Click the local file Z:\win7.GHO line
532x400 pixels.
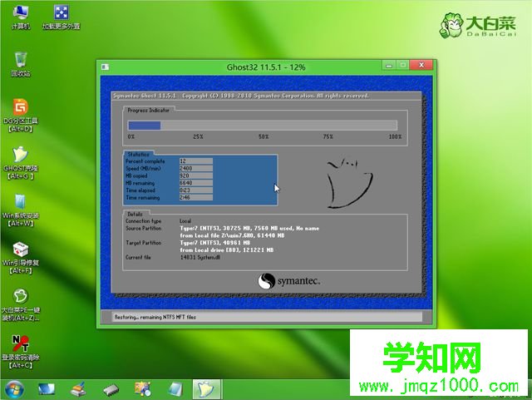click(x=232, y=235)
